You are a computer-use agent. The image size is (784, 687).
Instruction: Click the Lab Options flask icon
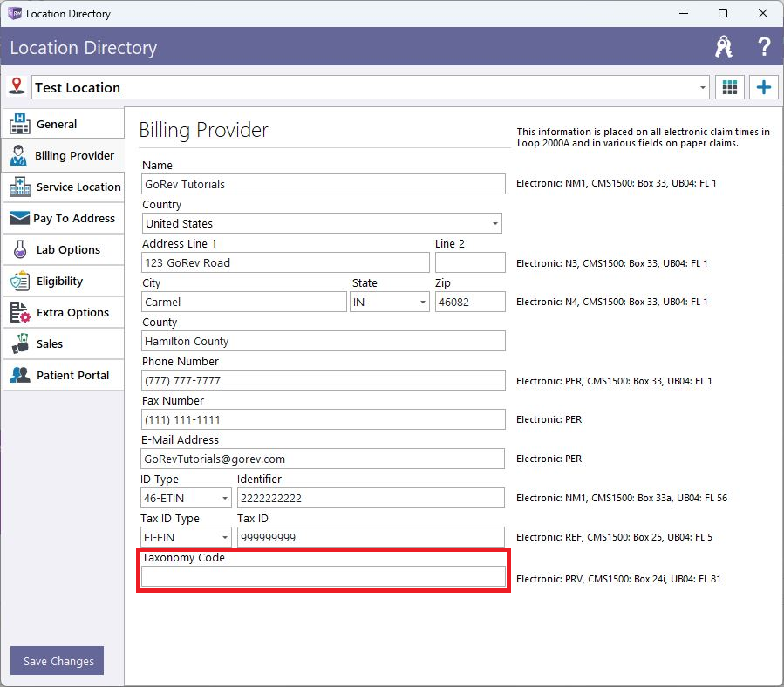(20, 249)
